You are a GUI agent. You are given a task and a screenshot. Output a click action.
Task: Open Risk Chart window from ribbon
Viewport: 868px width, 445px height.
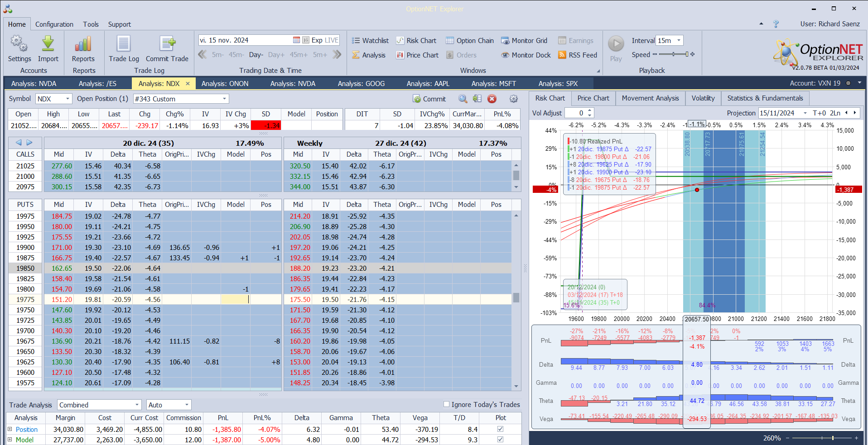pos(416,41)
